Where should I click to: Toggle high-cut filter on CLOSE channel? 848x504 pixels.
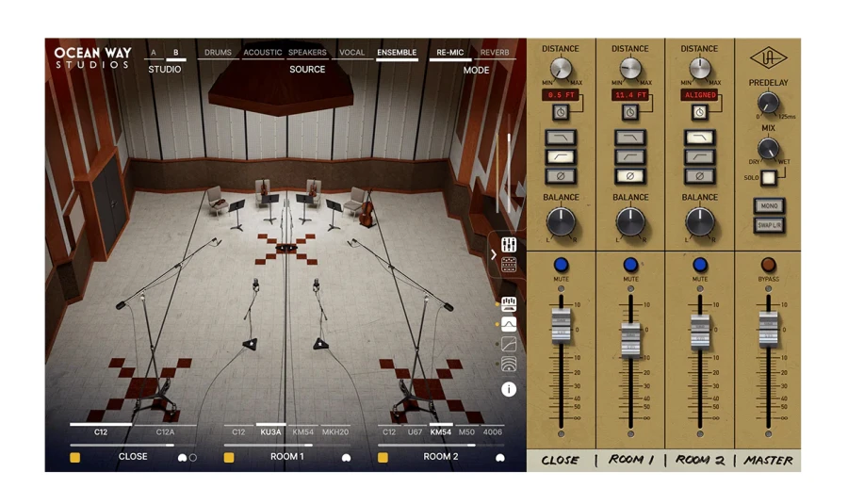pos(561,138)
